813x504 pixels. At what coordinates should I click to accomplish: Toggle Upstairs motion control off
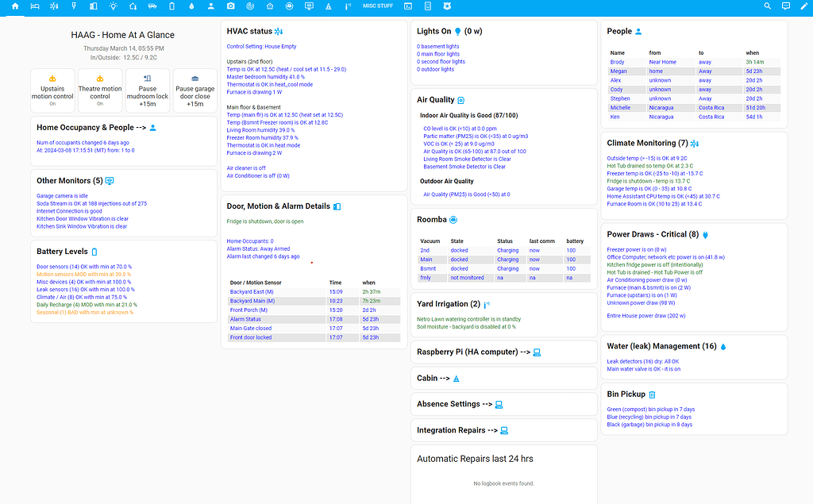click(x=52, y=90)
